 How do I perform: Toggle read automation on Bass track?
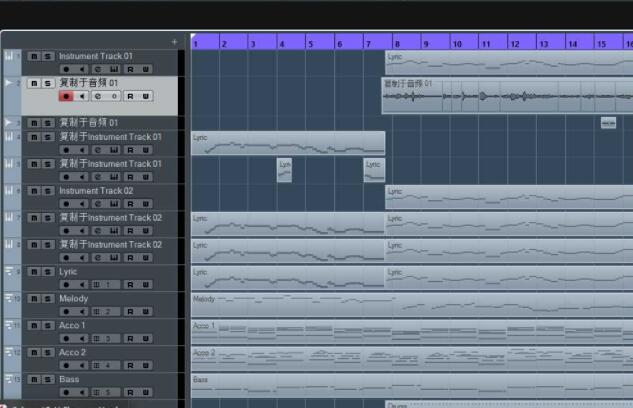click(130, 393)
